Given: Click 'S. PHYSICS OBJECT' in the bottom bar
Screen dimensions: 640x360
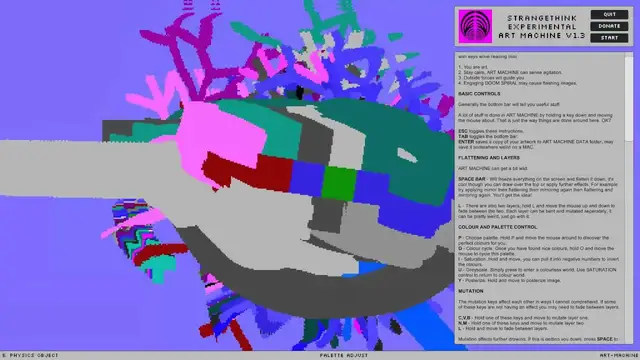Looking at the screenshot, I should (30, 356).
